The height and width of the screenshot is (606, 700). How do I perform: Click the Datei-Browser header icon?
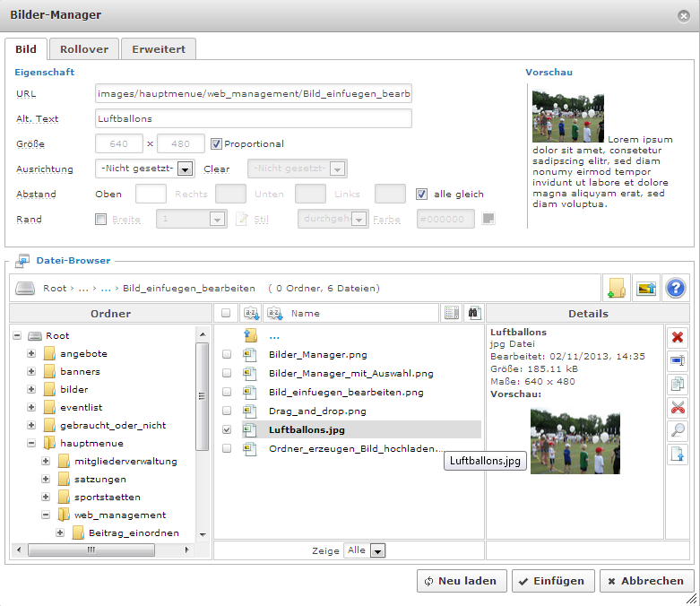coord(22,261)
